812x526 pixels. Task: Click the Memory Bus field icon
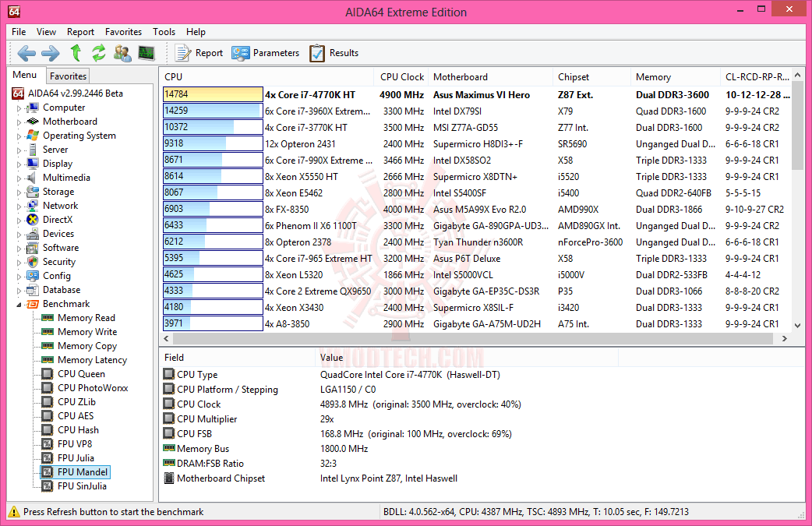169,448
